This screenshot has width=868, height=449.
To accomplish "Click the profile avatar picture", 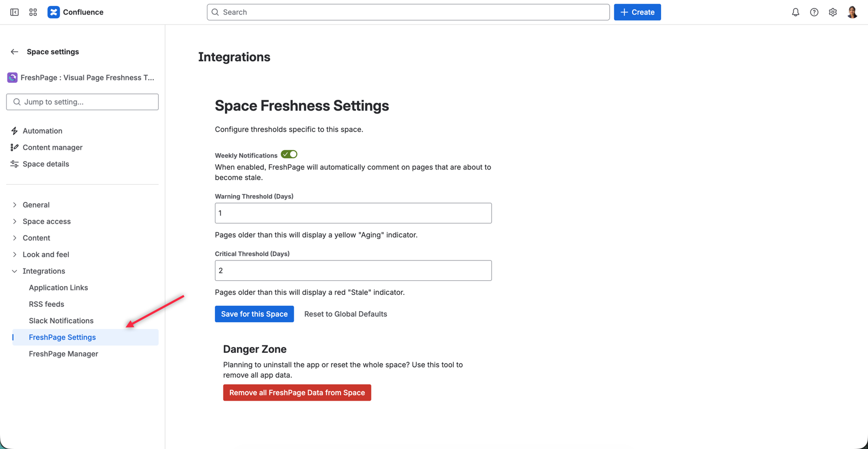I will (x=852, y=11).
